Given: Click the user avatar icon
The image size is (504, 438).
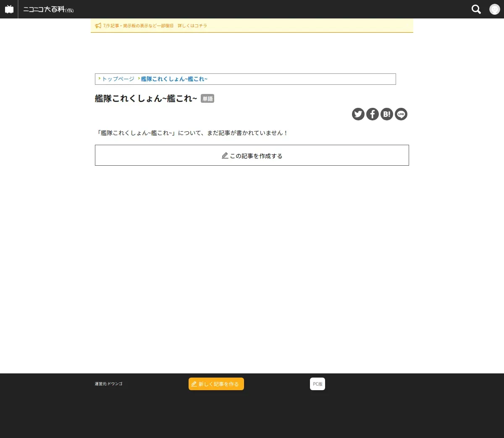Looking at the screenshot, I should click(495, 9).
